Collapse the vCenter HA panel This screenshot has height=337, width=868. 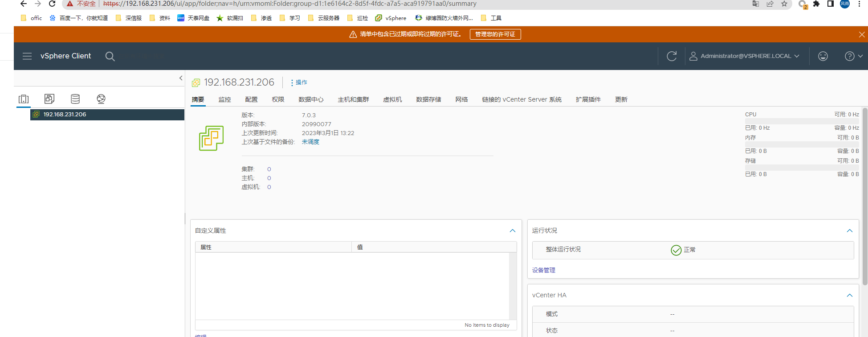click(x=850, y=296)
